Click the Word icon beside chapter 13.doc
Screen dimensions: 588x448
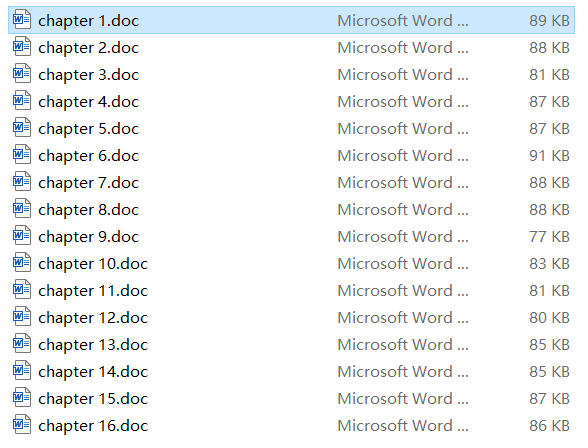pyautogui.click(x=22, y=343)
